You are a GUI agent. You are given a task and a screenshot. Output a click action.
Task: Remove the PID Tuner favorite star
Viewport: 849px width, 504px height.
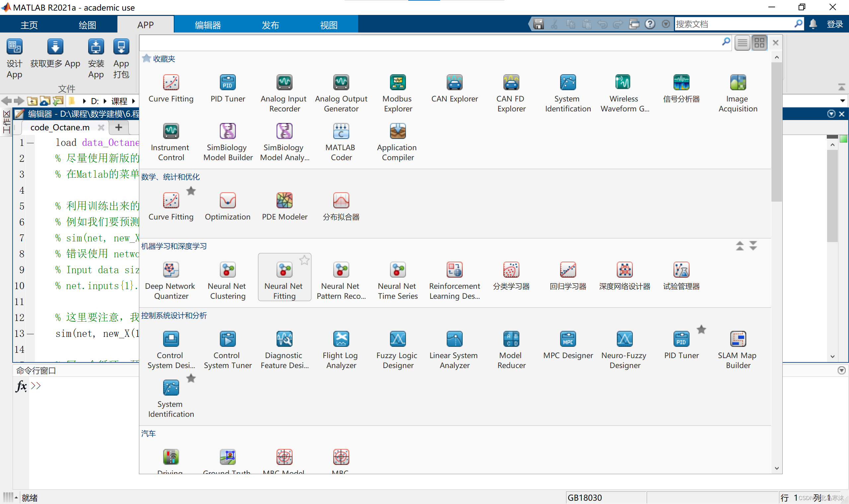tap(701, 330)
